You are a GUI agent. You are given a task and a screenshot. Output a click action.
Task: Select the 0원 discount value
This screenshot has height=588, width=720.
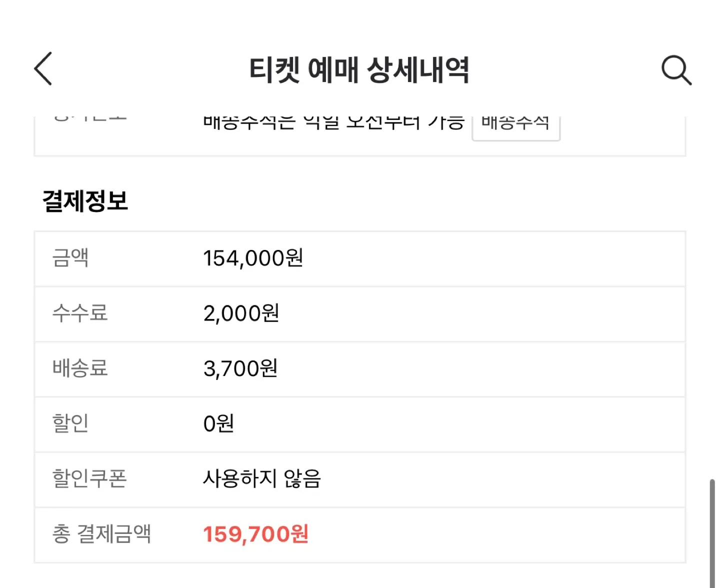(218, 424)
